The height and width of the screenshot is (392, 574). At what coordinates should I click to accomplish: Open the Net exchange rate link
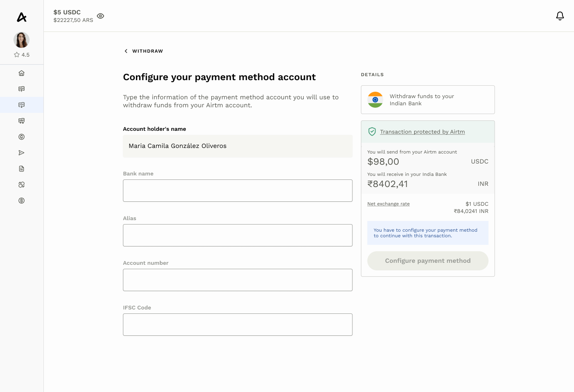[x=388, y=204]
